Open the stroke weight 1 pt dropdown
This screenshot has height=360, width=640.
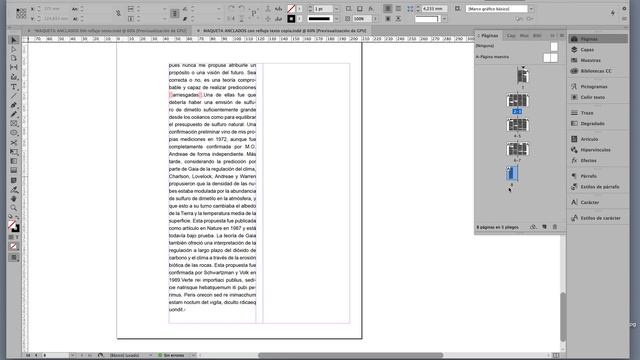tap(336, 9)
